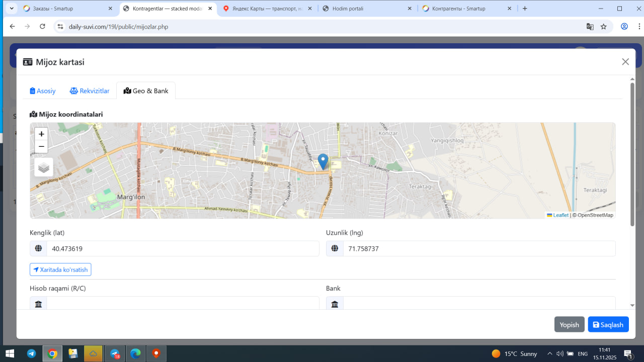This screenshot has width=644, height=362.
Task: Show hidden system tray icons
Action: coord(550,353)
